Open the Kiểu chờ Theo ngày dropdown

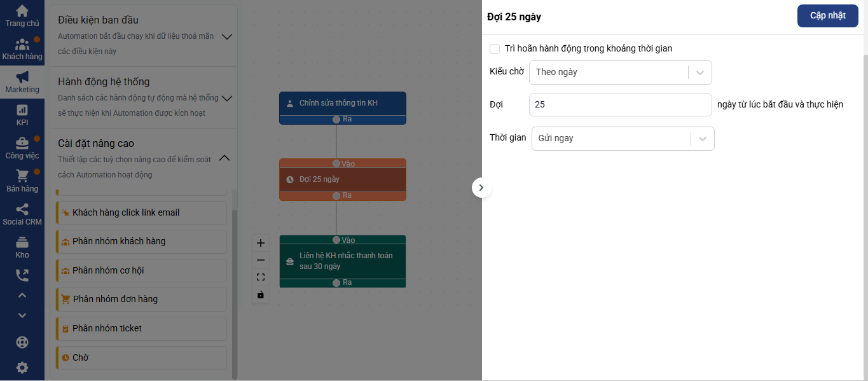[620, 72]
